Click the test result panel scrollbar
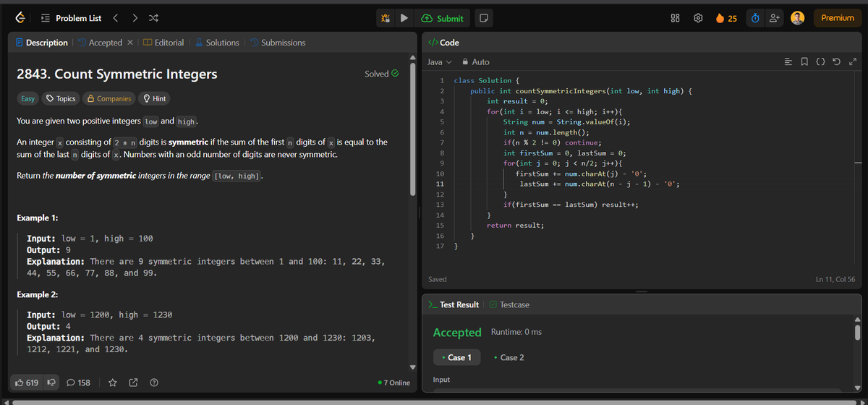Viewport: 868px width, 405px height. pos(859,331)
